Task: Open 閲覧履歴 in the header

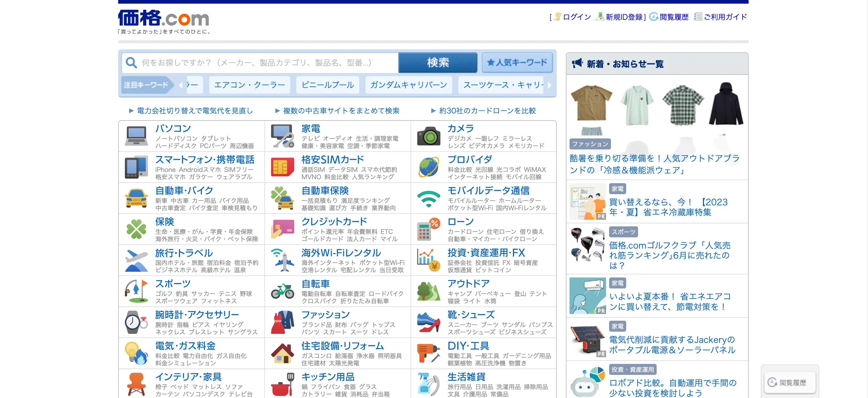Action: click(x=674, y=17)
